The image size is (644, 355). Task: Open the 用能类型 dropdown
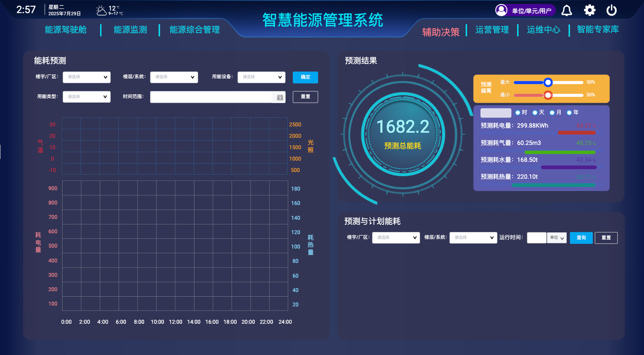point(87,97)
